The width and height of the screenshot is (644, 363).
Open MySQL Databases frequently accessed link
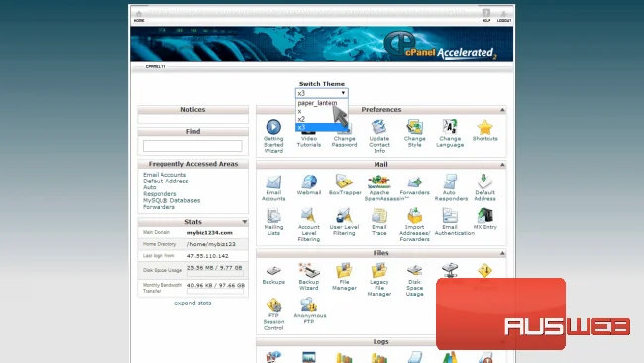coord(171,200)
